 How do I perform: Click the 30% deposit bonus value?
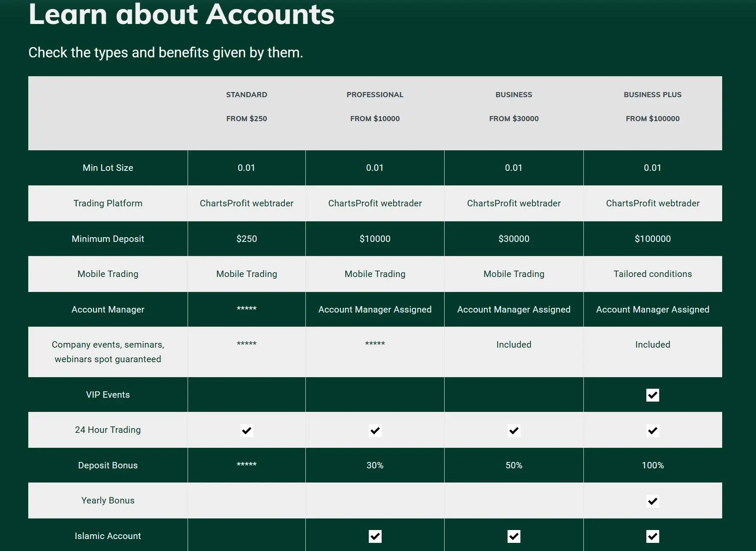tap(375, 465)
